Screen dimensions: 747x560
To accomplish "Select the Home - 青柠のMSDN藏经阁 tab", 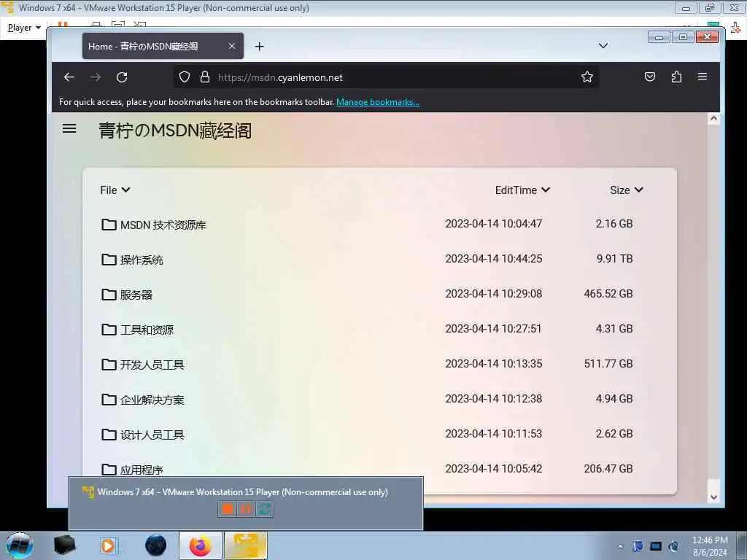I will click(163, 46).
